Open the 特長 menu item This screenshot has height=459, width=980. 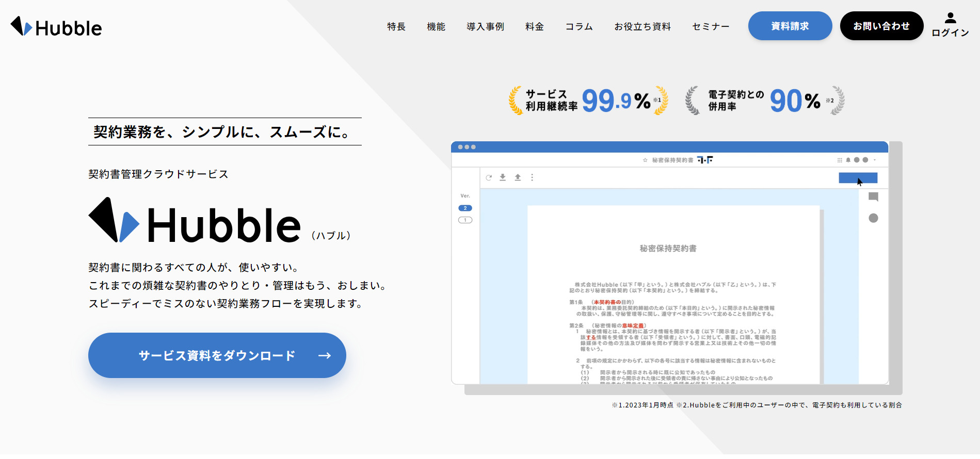(396, 26)
